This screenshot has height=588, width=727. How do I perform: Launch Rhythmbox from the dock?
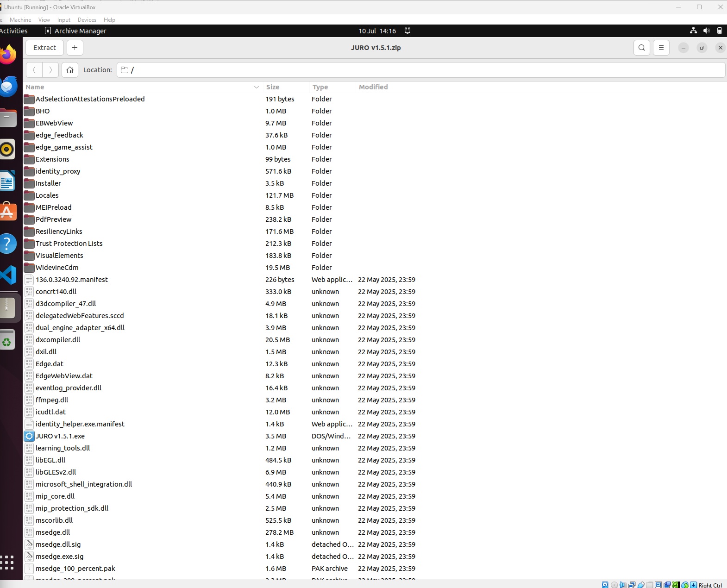point(7,149)
